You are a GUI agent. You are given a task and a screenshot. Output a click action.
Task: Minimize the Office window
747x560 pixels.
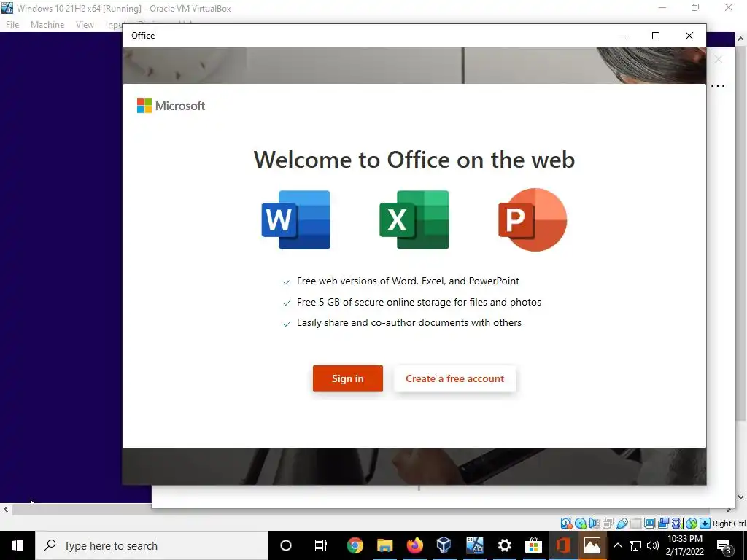622,36
